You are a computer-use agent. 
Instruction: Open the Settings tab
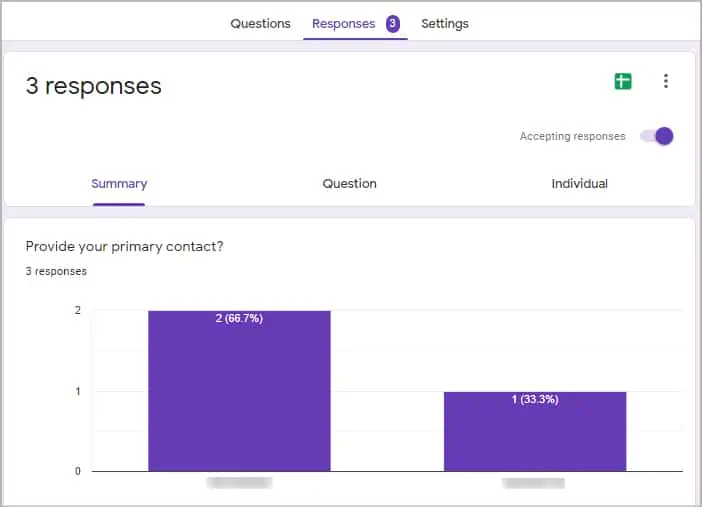point(445,23)
